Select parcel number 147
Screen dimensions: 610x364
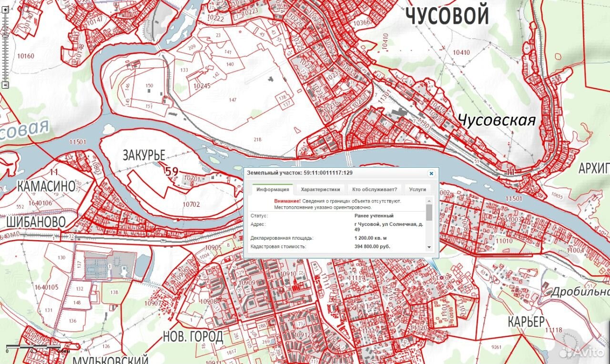pyautogui.click(x=233, y=100)
